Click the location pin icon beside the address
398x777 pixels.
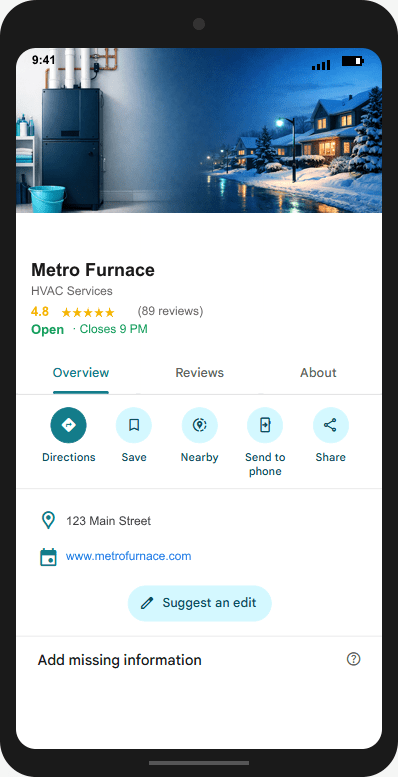click(x=48, y=521)
